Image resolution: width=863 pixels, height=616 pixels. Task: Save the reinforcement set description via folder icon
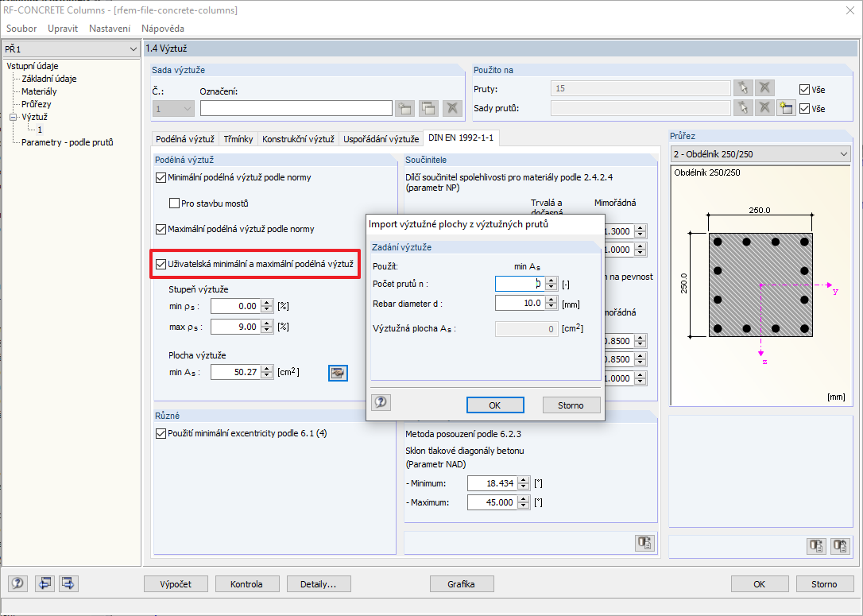click(404, 107)
